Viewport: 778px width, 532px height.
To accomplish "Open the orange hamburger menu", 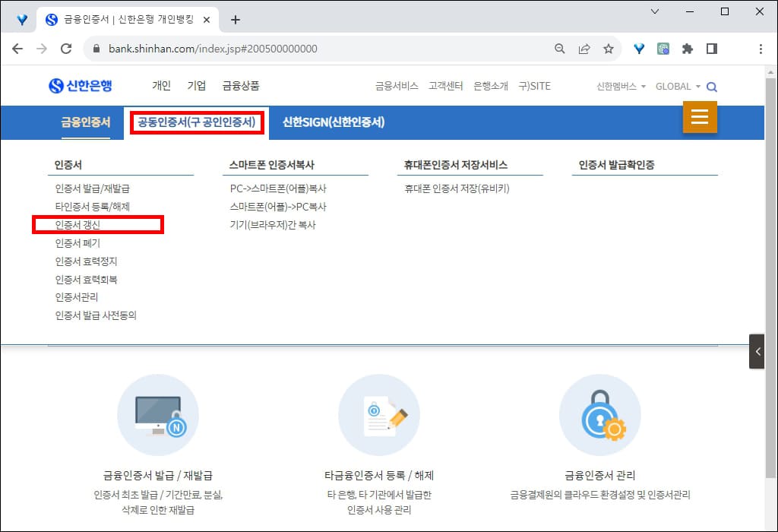I will 699,117.
